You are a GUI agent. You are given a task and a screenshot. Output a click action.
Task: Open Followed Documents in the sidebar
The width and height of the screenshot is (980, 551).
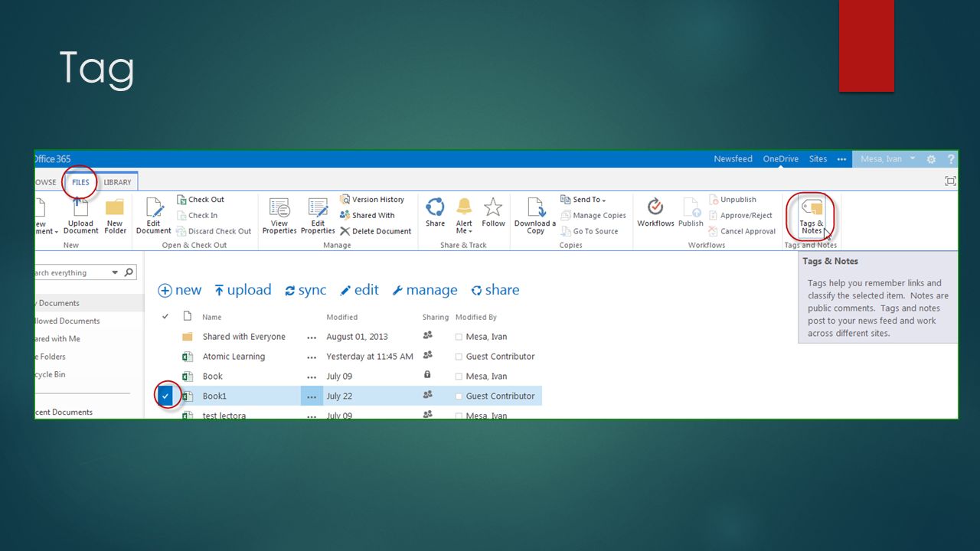click(68, 321)
